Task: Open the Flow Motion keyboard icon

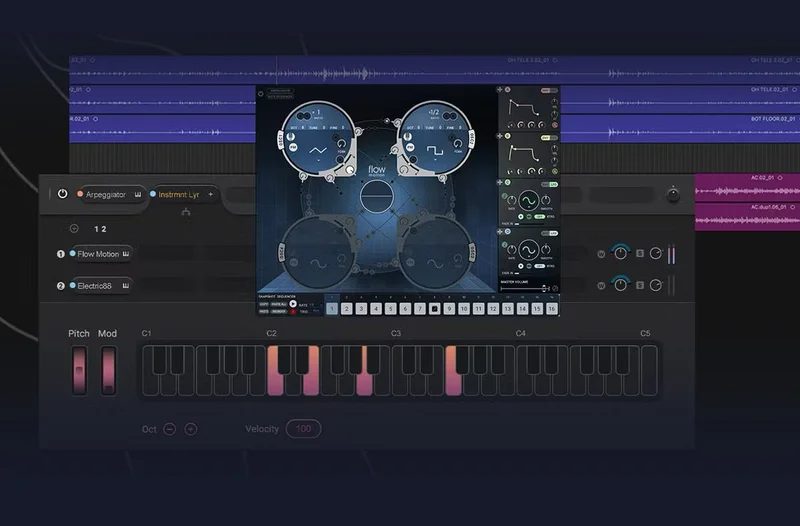Action: [126, 254]
